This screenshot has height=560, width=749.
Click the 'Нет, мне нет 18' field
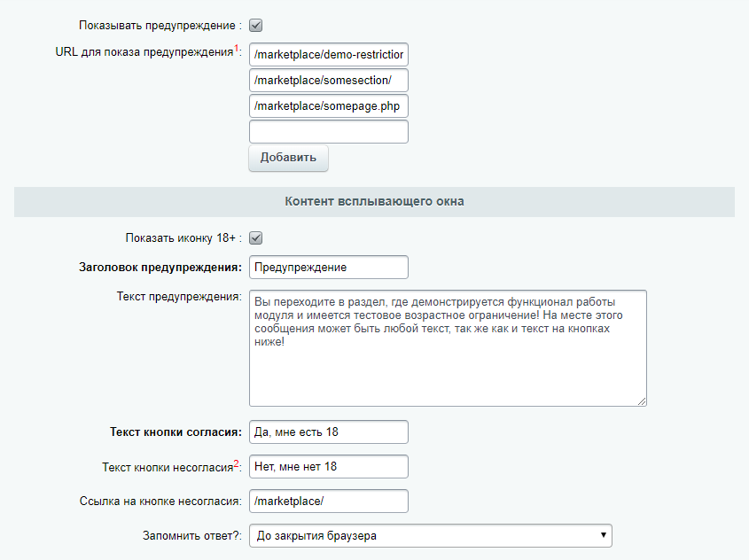(x=328, y=466)
